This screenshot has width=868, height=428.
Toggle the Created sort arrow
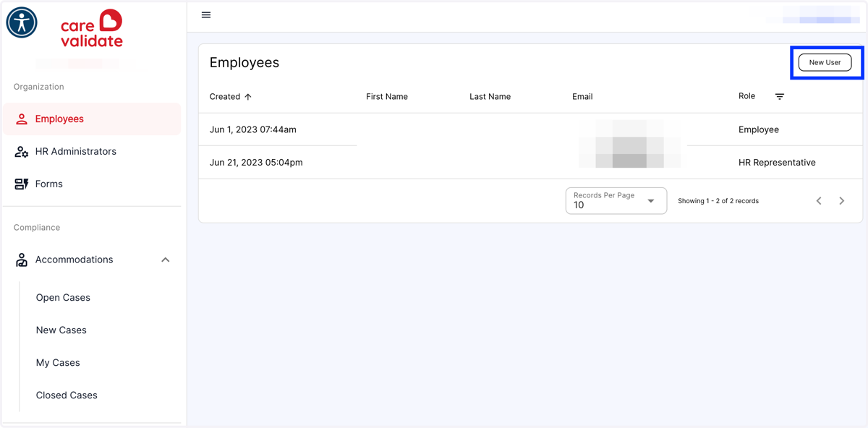click(x=248, y=97)
